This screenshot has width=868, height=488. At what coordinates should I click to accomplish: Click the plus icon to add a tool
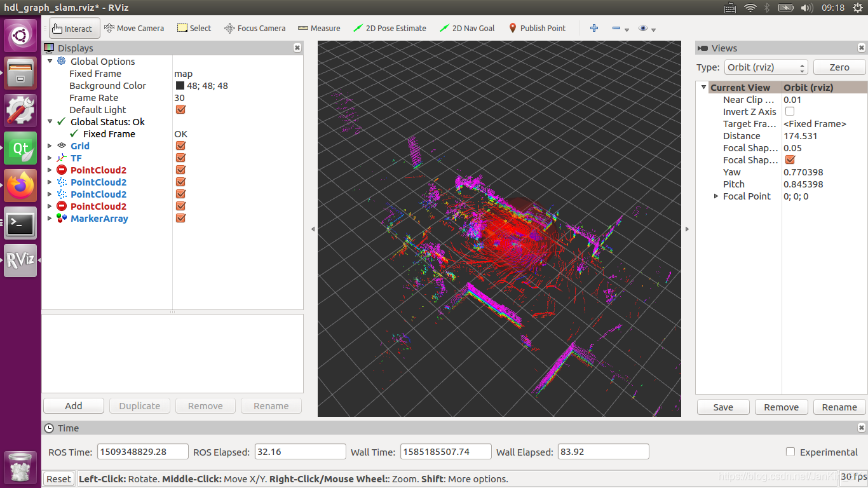click(593, 28)
